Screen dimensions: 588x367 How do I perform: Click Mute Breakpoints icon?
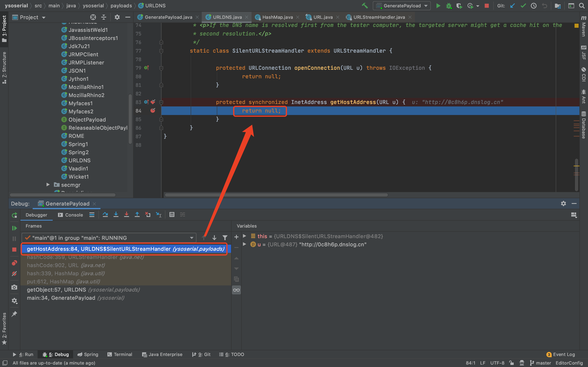click(14, 274)
